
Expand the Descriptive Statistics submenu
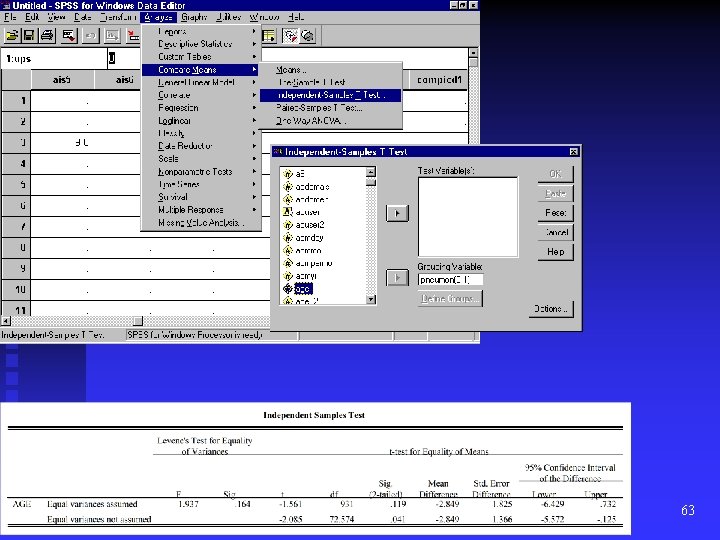(x=201, y=44)
